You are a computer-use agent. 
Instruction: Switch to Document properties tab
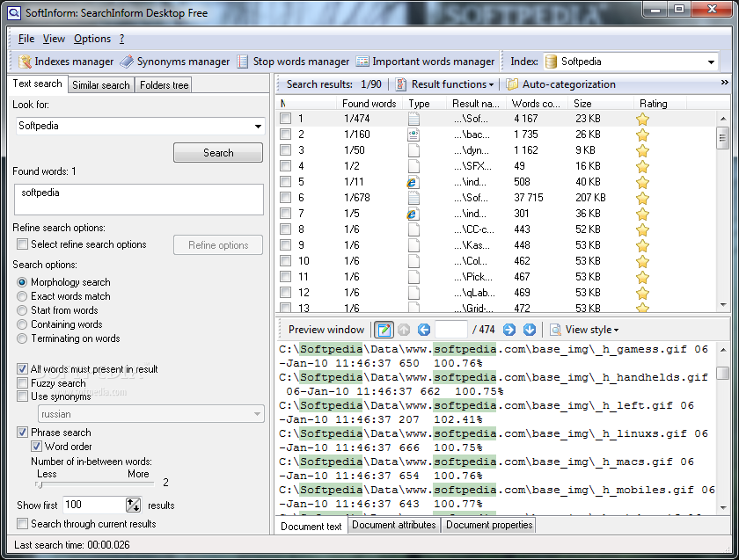coord(489,525)
